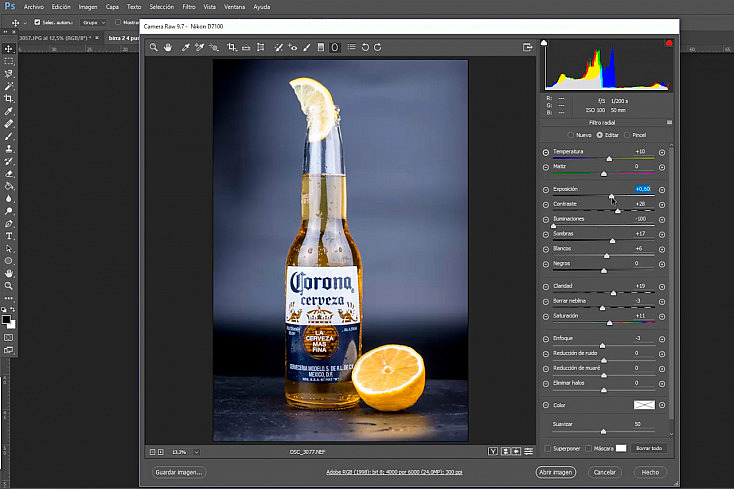Open the Archivo menu
Viewport: 734px width, 489px height.
point(34,7)
